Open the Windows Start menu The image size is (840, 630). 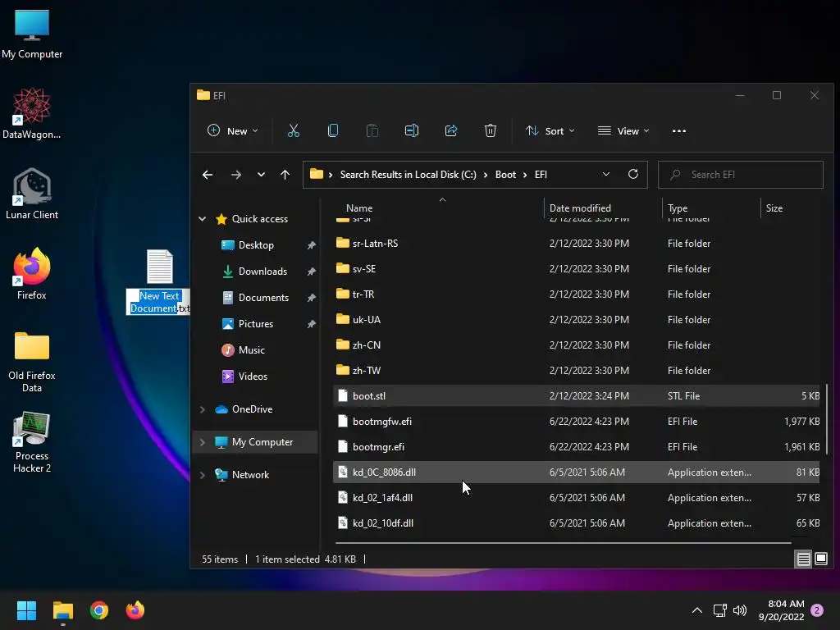click(26, 610)
